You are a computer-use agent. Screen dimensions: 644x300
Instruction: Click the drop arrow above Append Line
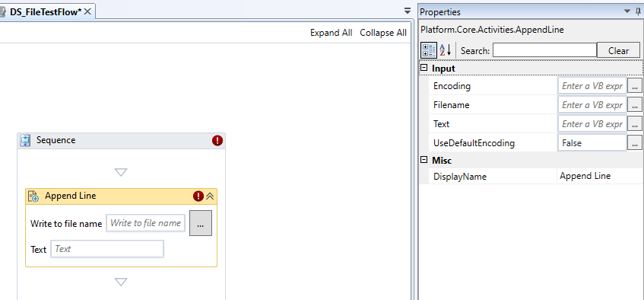[x=121, y=172]
